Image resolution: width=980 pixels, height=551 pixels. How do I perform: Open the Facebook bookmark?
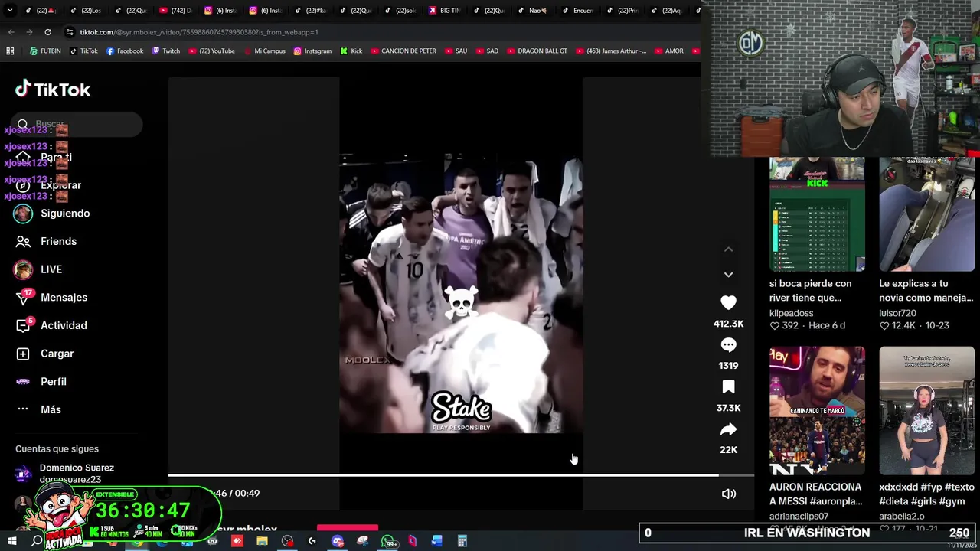click(125, 51)
